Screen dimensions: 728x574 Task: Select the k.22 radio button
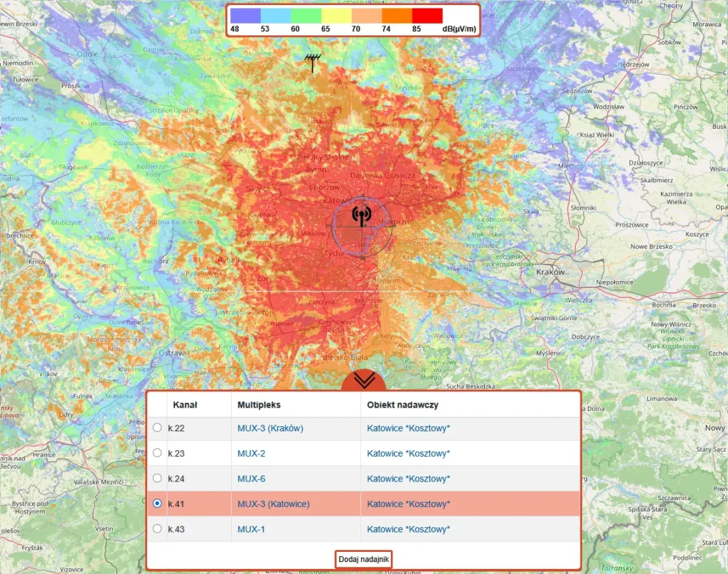click(x=157, y=427)
